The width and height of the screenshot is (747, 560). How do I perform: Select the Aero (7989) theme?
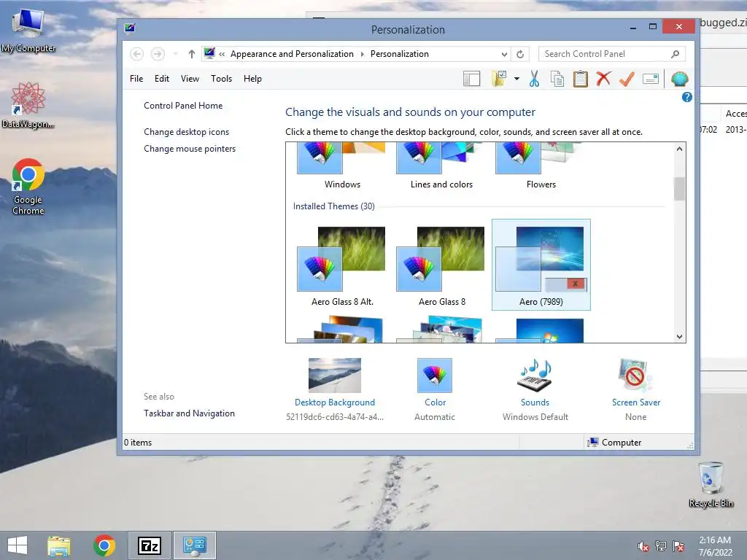541,265
